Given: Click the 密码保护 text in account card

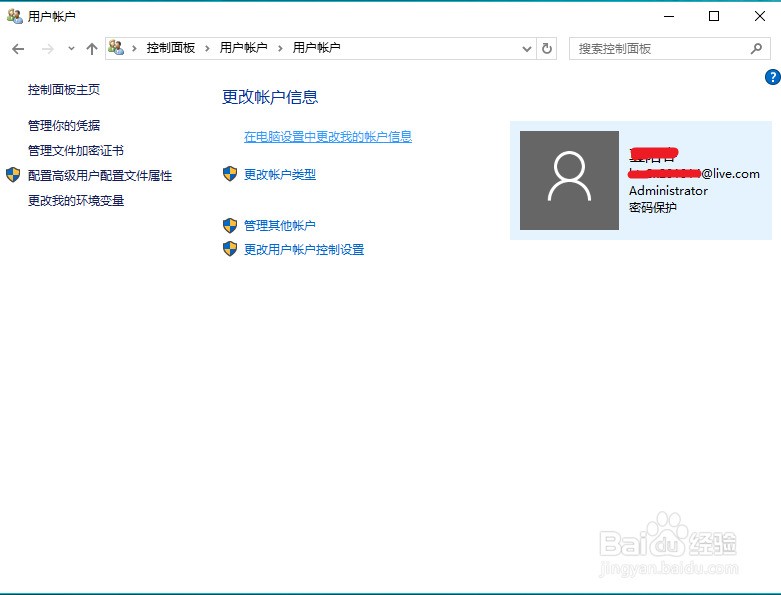Looking at the screenshot, I should [652, 208].
